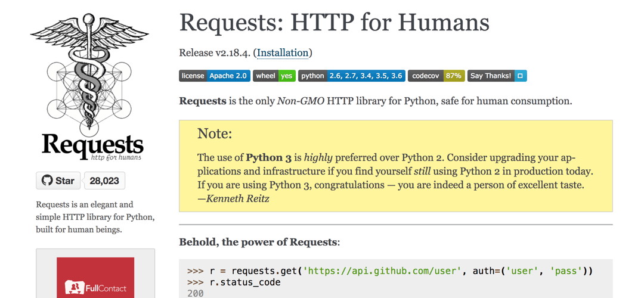Click the 'http for humans' logo tagline
Viewport: 644px width, 298px height.
pos(116,157)
